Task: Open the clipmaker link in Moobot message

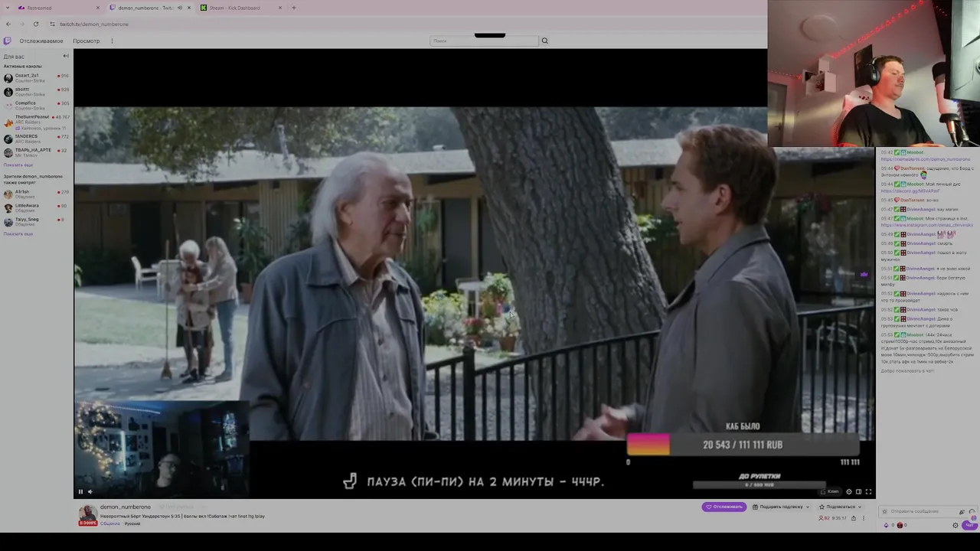Action: (926, 159)
